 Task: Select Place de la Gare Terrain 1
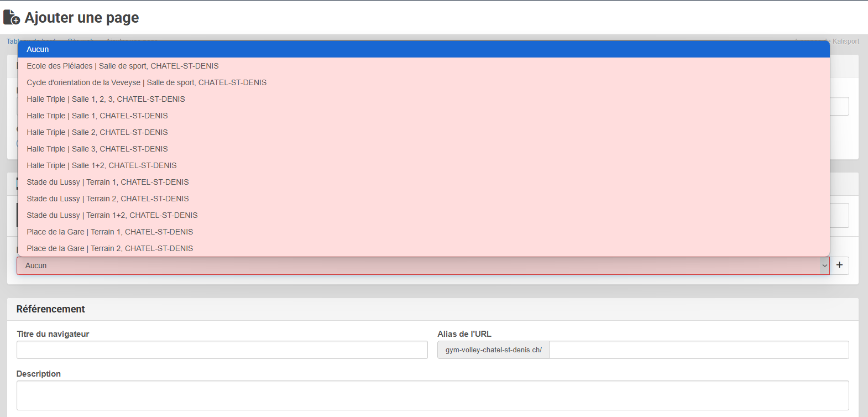point(110,232)
